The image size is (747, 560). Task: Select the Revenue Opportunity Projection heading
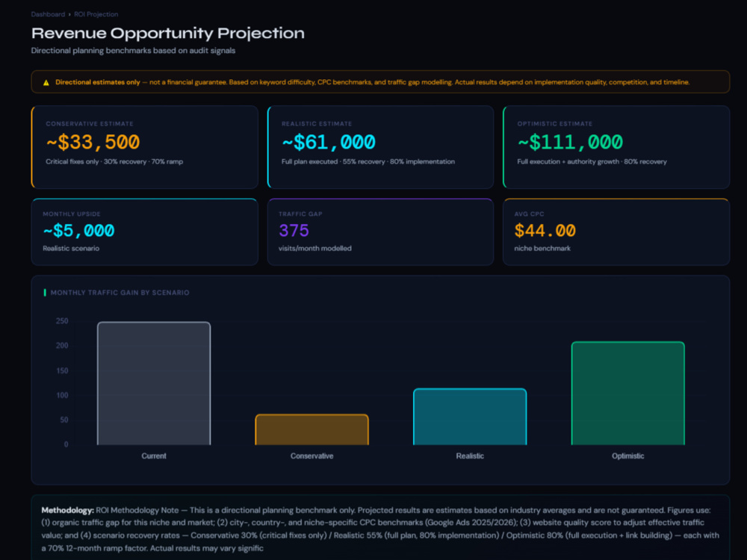click(167, 34)
